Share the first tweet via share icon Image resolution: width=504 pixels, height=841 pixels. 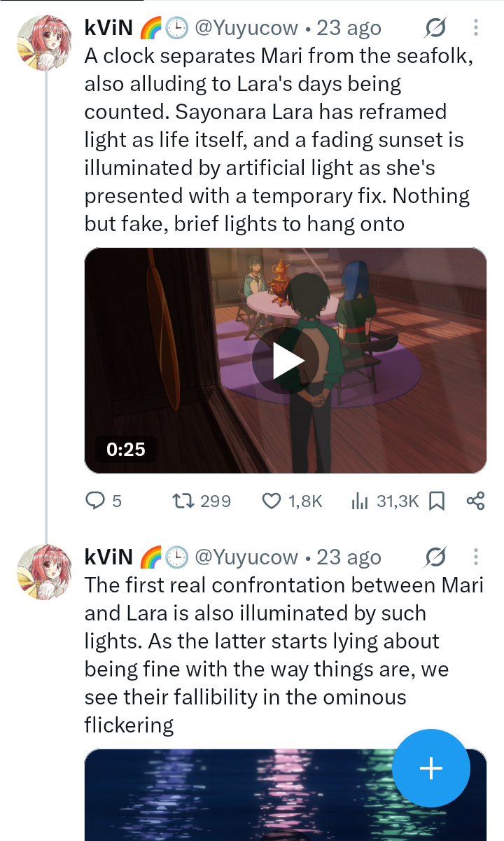pos(475,501)
